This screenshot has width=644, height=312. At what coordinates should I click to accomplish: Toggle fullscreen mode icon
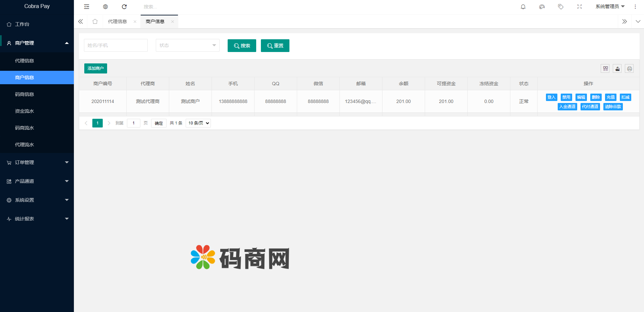(579, 7)
